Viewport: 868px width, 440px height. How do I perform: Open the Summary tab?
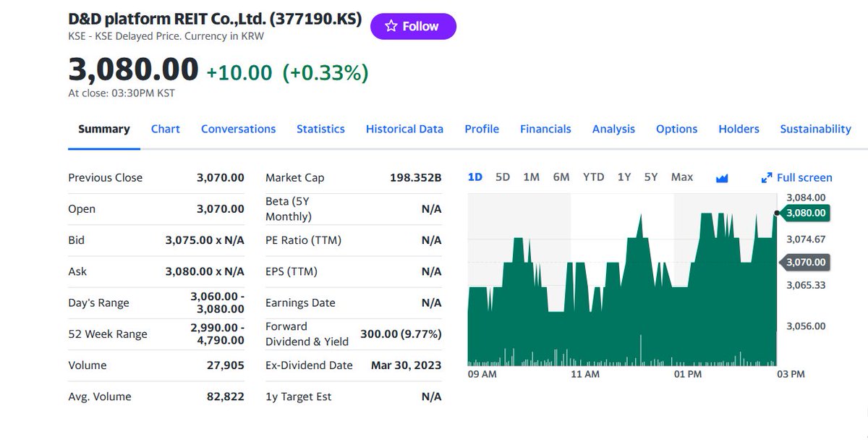(104, 129)
